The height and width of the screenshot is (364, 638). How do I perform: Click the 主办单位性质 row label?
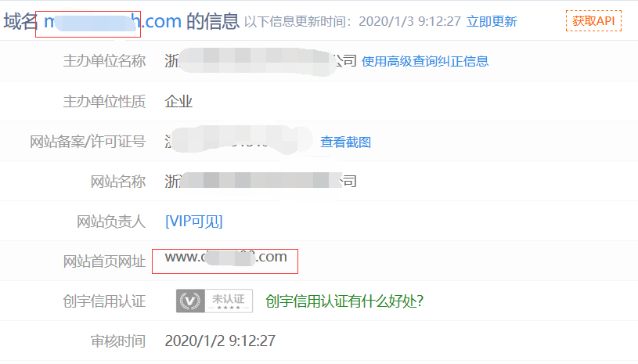[x=104, y=101]
